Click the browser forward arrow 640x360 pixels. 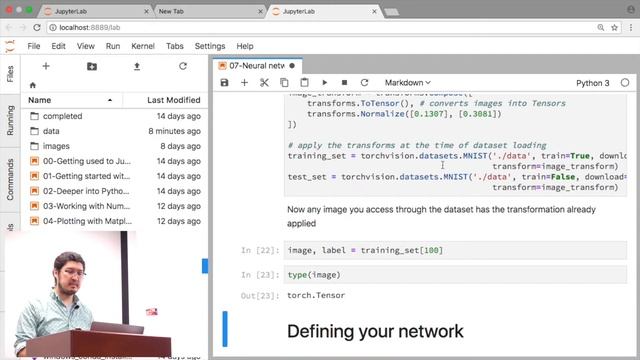(23, 27)
